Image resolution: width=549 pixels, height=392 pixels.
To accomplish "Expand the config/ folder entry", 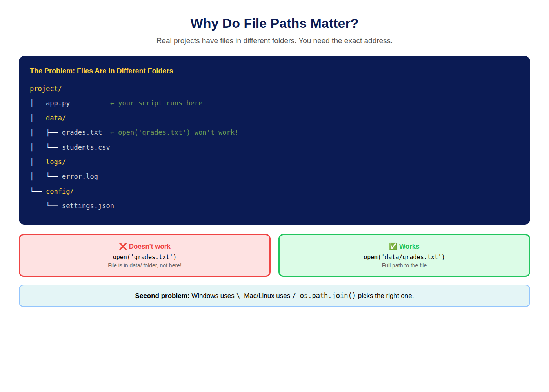I will click(60, 191).
